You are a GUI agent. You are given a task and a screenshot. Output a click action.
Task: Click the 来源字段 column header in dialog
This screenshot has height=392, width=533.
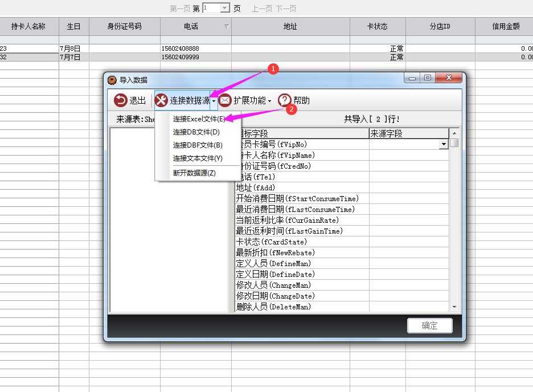click(x=409, y=134)
